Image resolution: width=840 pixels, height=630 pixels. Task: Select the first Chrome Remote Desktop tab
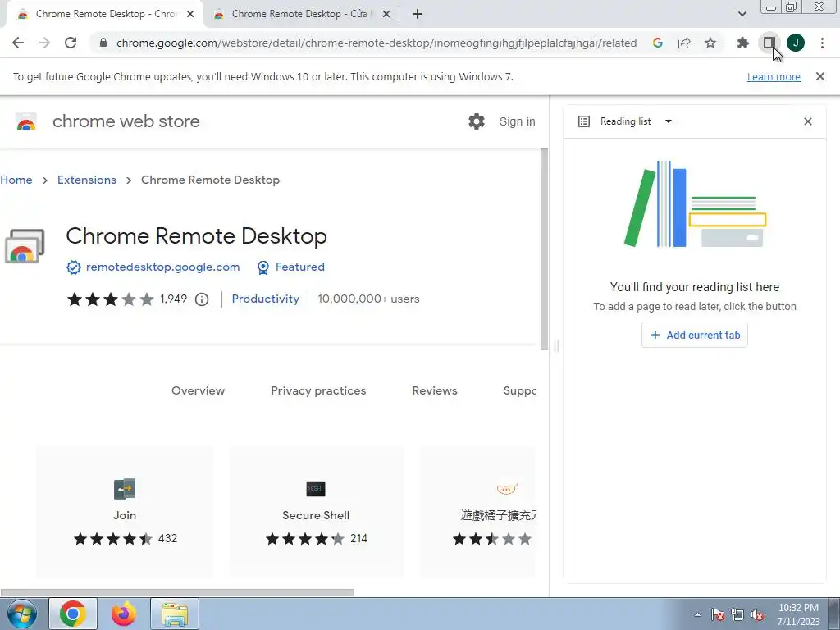tap(106, 14)
